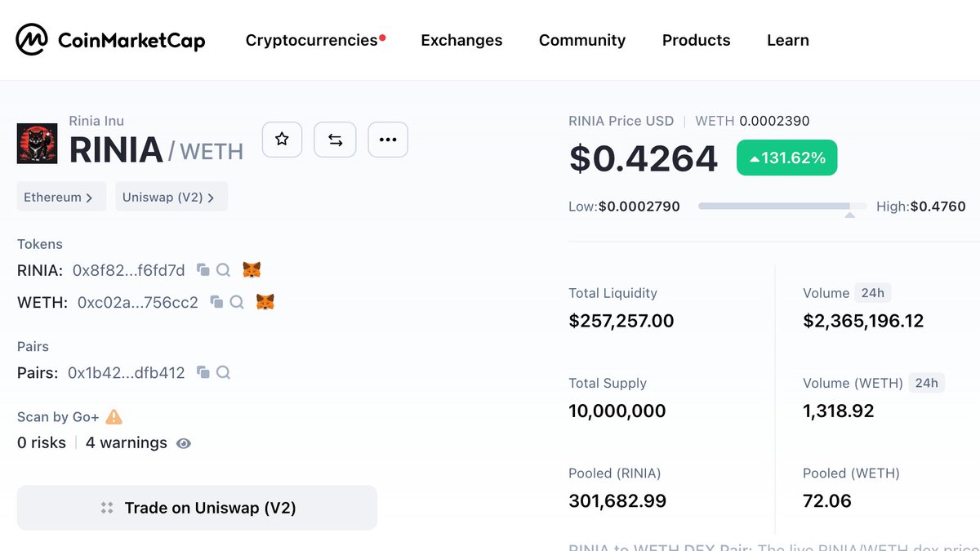The image size is (980, 551).
Task: Click the 0 risks text
Action: 42,442
